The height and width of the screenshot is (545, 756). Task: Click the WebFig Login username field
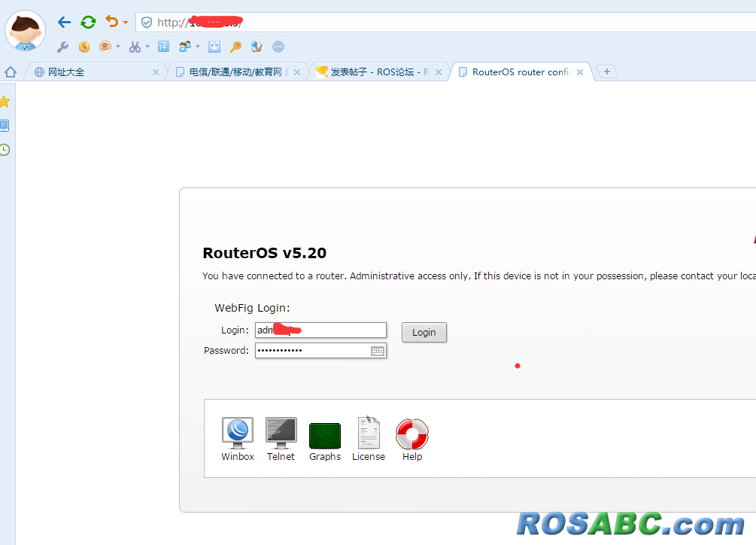click(x=320, y=330)
